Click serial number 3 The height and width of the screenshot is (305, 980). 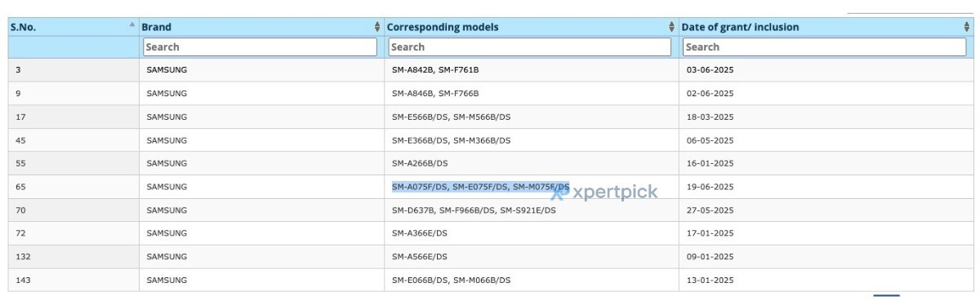18,70
